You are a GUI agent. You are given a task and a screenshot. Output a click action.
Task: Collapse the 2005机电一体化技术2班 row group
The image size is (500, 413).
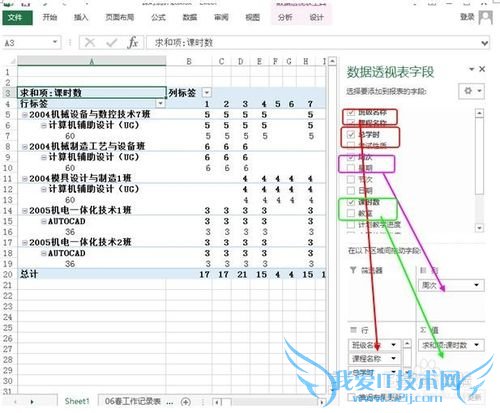[24, 243]
